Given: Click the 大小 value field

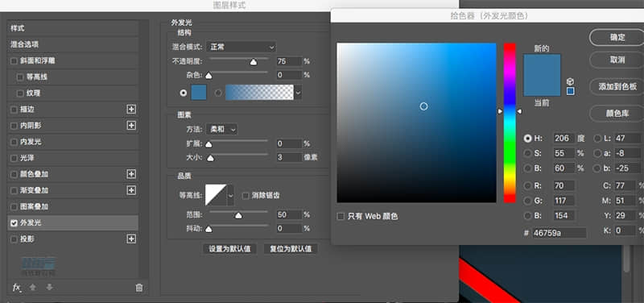Looking at the screenshot, I should (x=289, y=157).
